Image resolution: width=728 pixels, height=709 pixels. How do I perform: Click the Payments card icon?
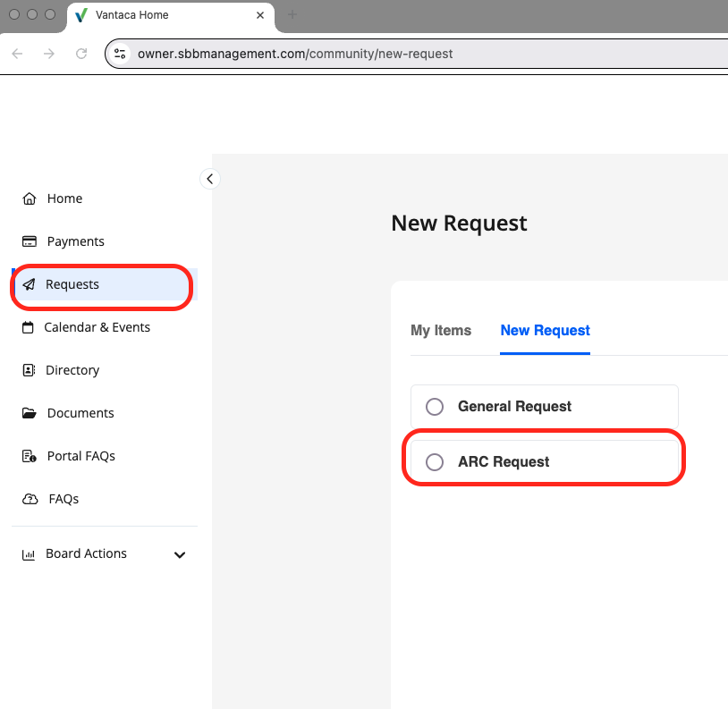click(x=30, y=241)
